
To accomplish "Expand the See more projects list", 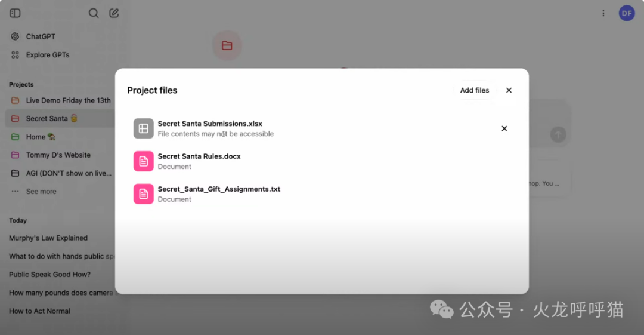I will pyautogui.click(x=41, y=191).
